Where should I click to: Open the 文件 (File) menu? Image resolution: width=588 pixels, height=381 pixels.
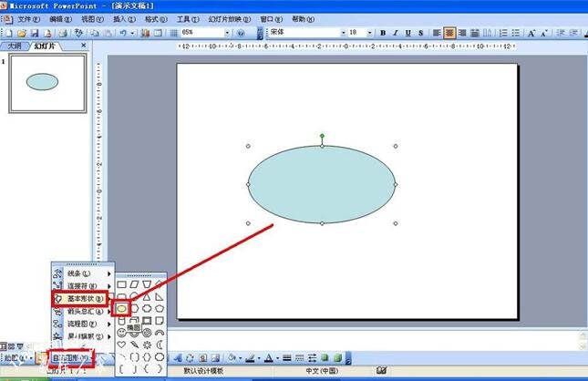(x=29, y=19)
